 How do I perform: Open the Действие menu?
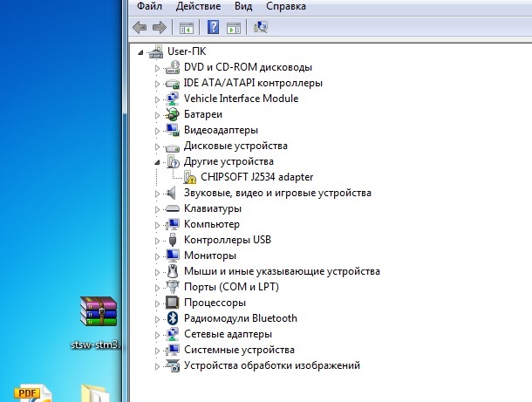coord(198,7)
